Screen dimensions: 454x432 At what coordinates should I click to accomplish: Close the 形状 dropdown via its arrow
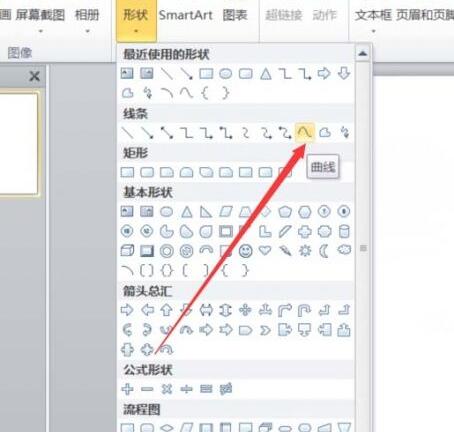[136, 31]
